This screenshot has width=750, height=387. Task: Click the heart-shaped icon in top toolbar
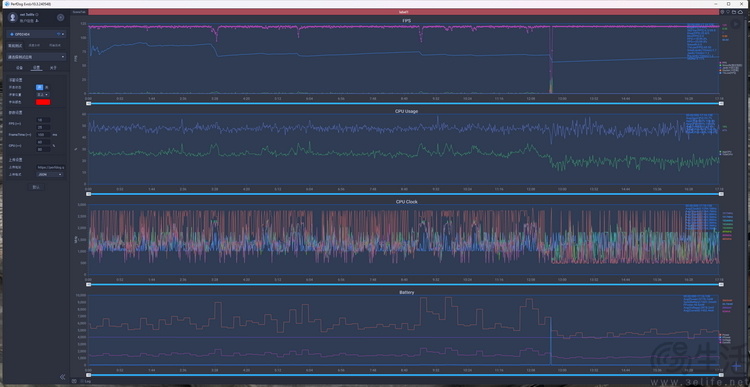point(728,11)
